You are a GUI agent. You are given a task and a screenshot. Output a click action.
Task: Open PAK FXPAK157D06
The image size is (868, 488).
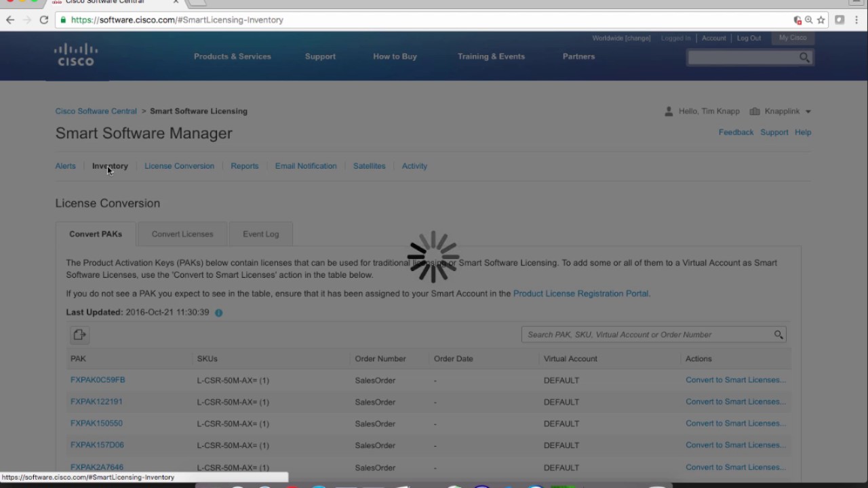click(97, 445)
